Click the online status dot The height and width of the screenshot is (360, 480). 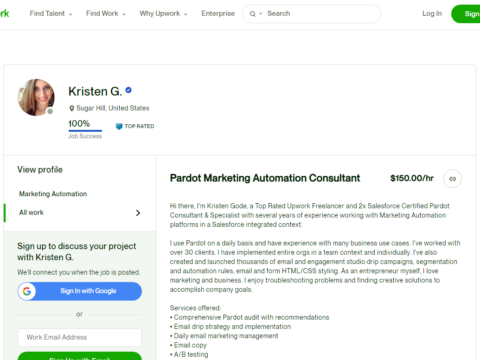point(50,111)
